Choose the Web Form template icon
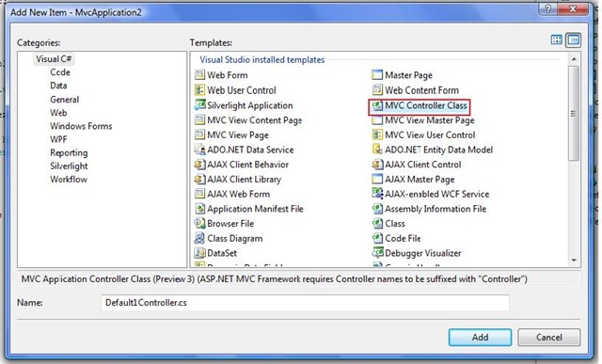Image resolution: width=602 pixels, height=364 pixels. click(199, 75)
